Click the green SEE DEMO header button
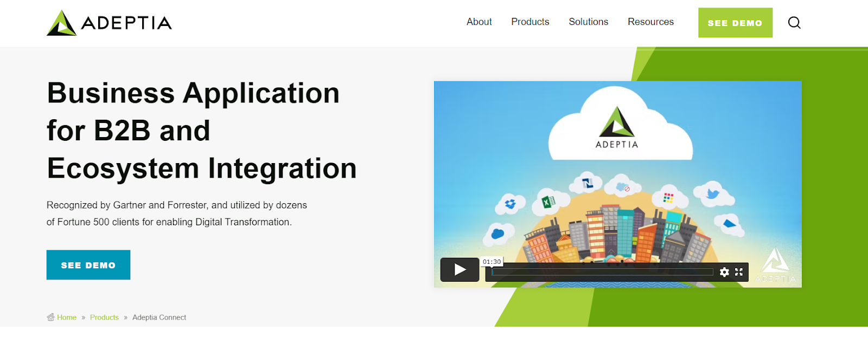 (735, 23)
